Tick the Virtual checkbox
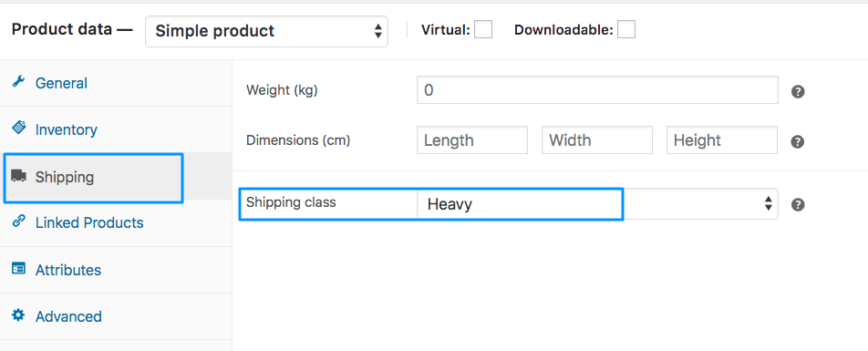Viewport: 868px width, 351px height. point(482,29)
